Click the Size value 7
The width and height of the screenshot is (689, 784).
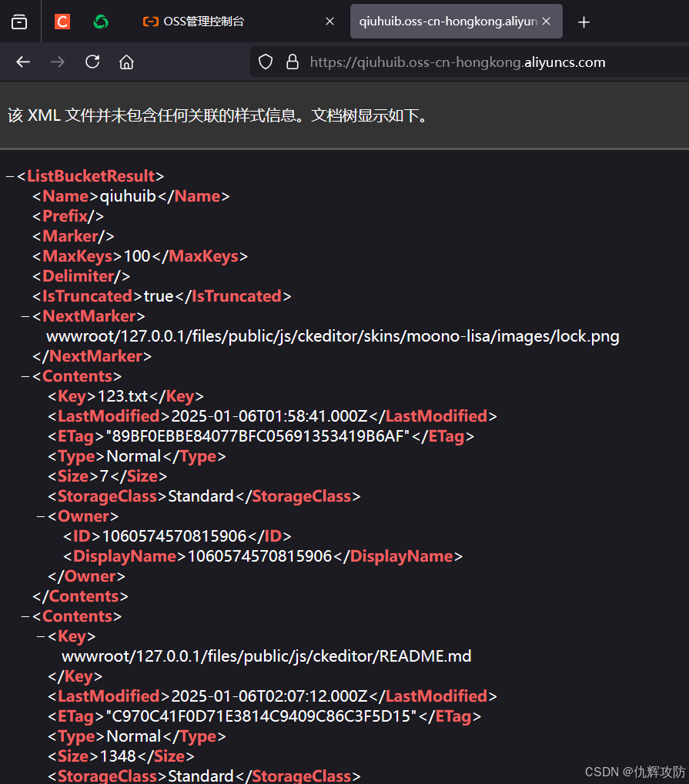(x=104, y=476)
